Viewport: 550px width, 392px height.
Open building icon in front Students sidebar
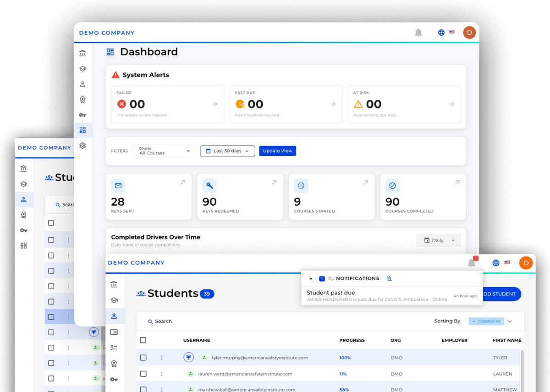click(x=114, y=284)
